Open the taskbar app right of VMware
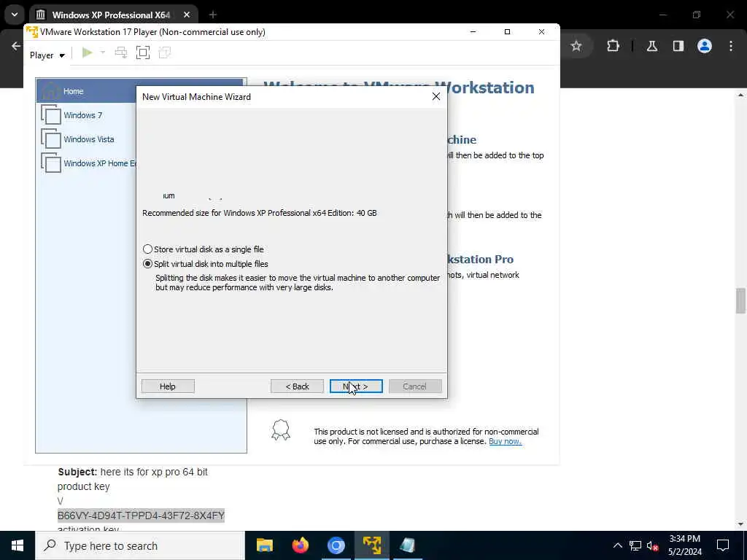This screenshot has height=560, width=747. [407, 545]
